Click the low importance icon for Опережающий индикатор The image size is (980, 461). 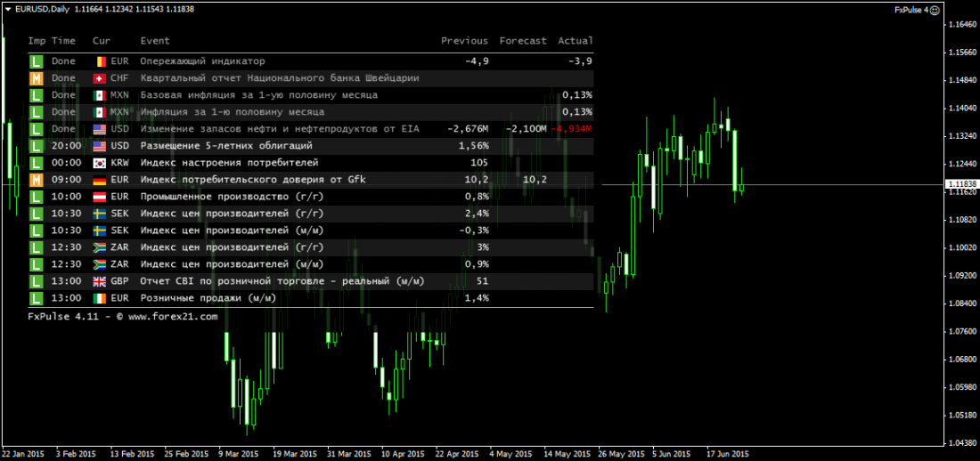37,61
